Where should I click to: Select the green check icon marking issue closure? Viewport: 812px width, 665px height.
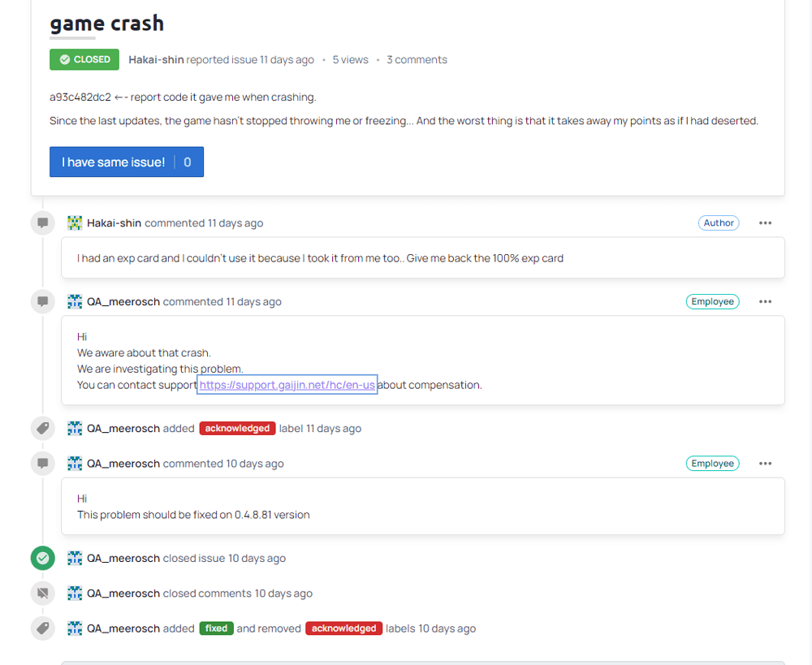point(42,558)
